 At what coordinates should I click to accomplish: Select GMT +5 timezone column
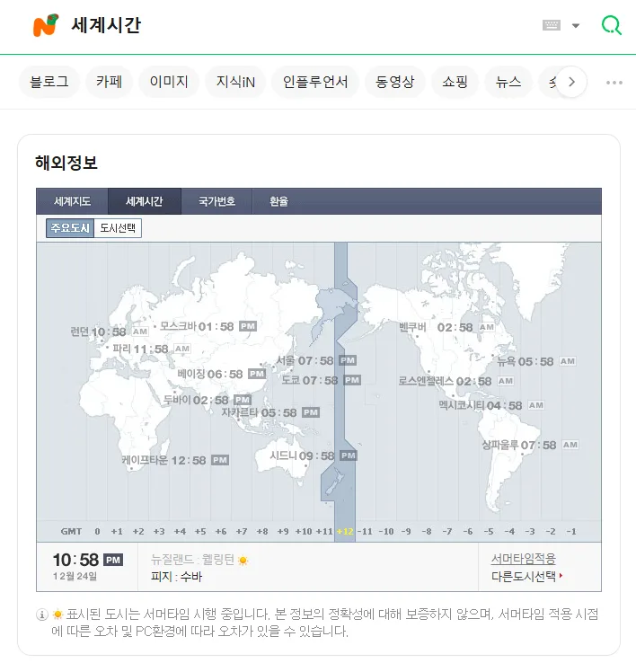point(200,532)
